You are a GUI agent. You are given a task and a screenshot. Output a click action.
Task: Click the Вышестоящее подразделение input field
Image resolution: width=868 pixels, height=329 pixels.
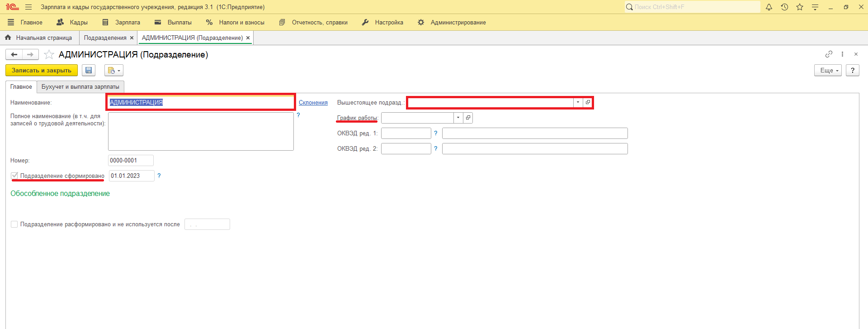tap(491, 102)
